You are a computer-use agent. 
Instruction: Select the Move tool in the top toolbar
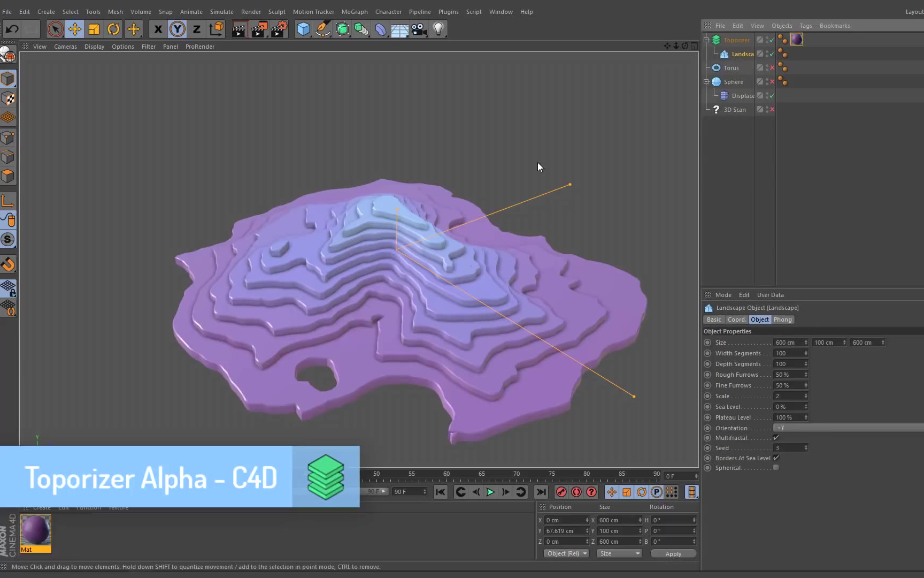(x=75, y=29)
